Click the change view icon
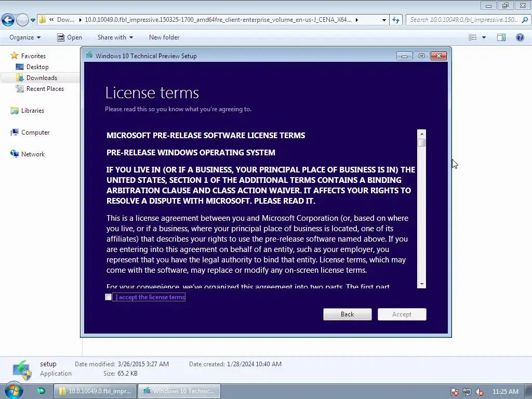The height and width of the screenshot is (399, 532). pyautogui.click(x=473, y=37)
